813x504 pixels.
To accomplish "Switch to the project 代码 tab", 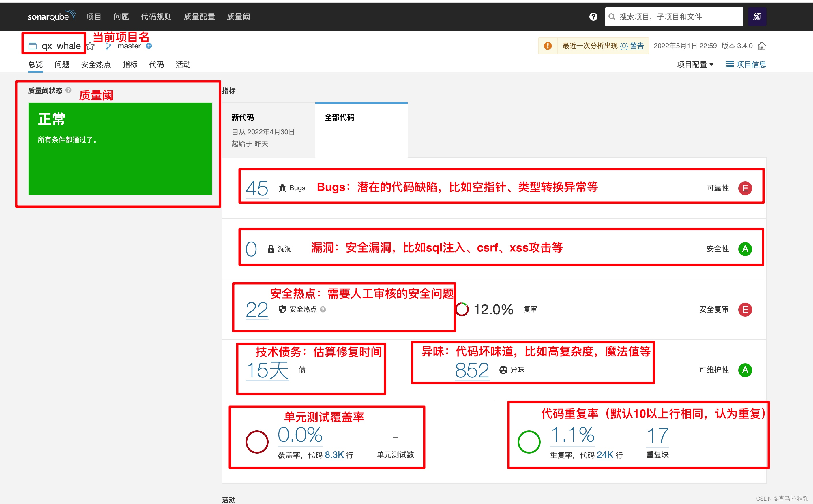I will [156, 65].
